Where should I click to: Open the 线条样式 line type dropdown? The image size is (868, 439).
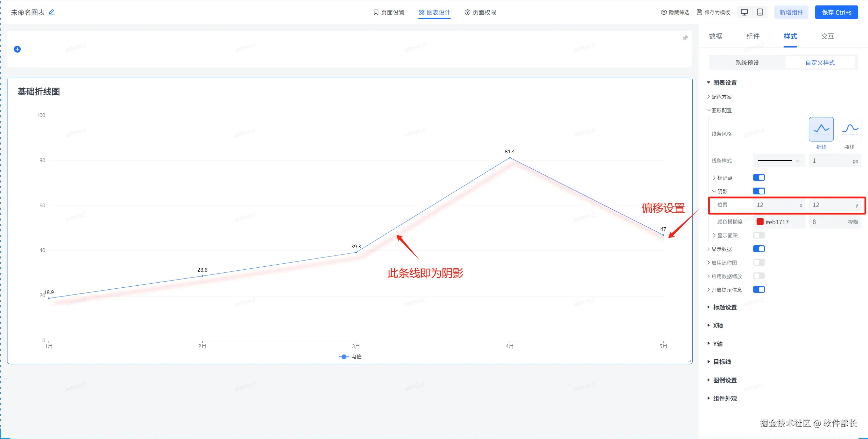click(x=779, y=161)
